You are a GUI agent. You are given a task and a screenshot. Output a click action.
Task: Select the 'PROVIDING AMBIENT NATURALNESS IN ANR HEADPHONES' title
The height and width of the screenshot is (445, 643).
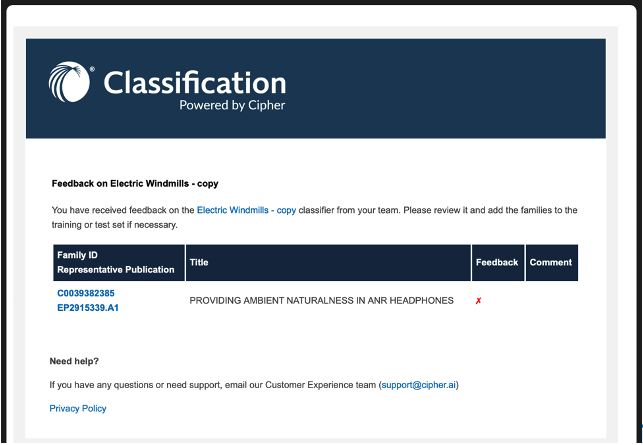click(322, 301)
